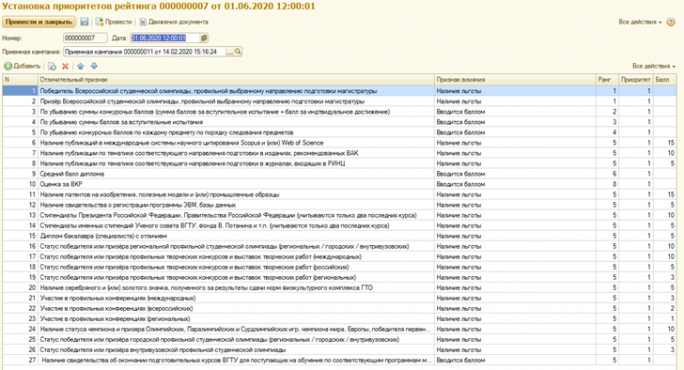This screenshot has height=370, width=684.
Task: Select row 'Призёр Всероссийской студенческой олимпиады'
Action: click(339, 101)
